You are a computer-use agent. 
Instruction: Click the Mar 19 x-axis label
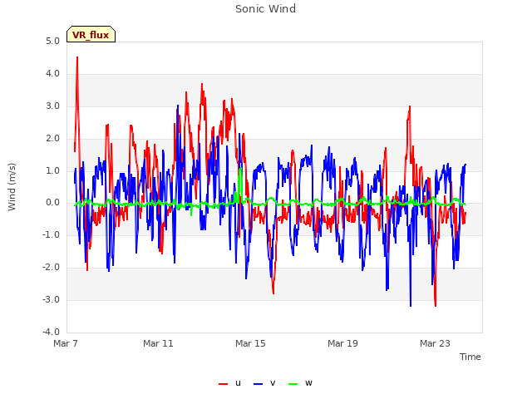pos(342,343)
